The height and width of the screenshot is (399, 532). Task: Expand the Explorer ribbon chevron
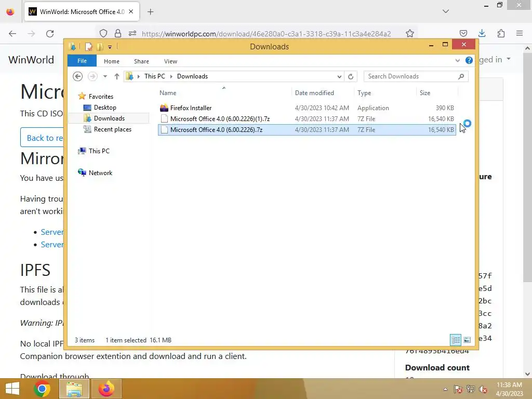[x=457, y=61]
